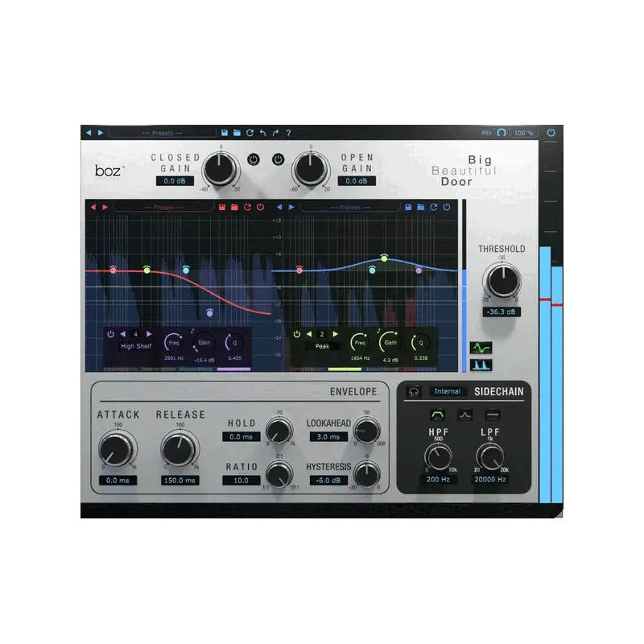
Task: Open the Internal sidechain source dropdown
Action: [x=448, y=391]
